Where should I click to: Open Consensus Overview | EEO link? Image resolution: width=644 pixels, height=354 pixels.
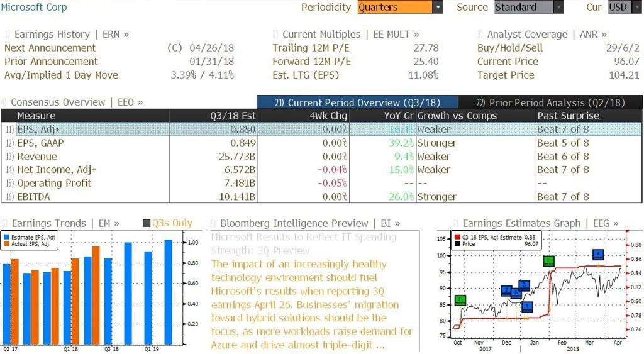pyautogui.click(x=77, y=102)
